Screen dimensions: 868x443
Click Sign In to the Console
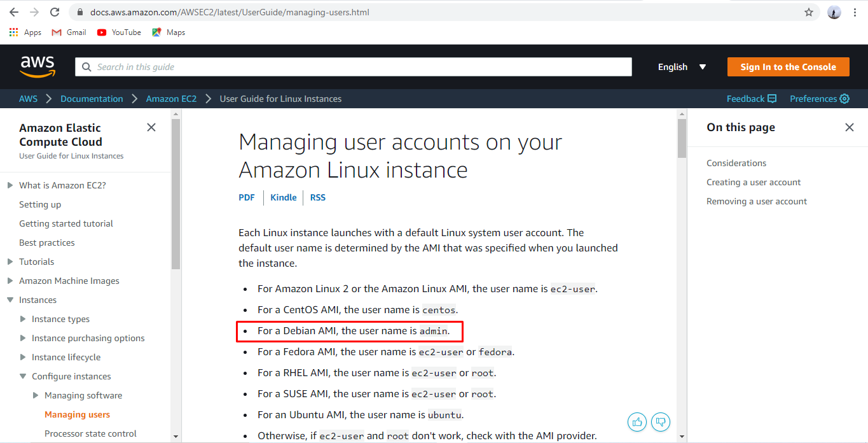788,67
